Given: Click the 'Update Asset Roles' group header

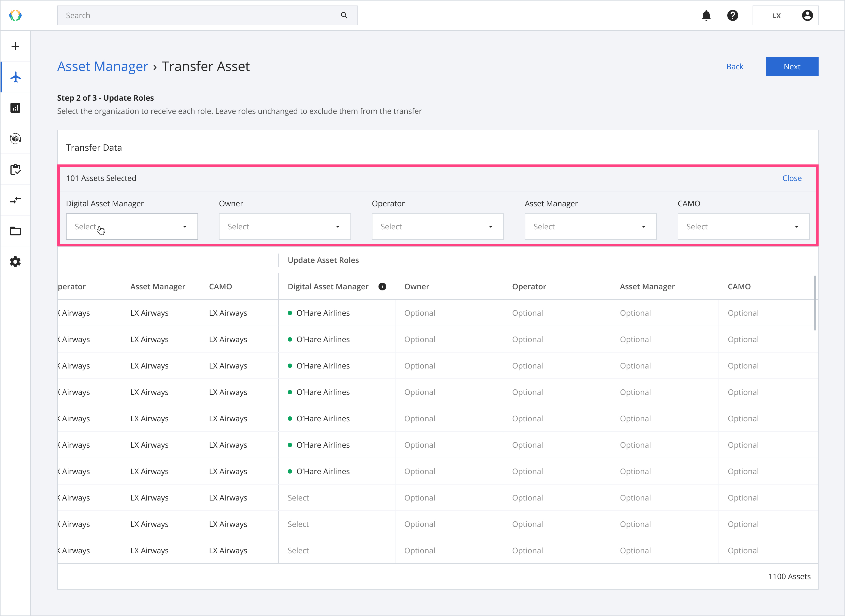Looking at the screenshot, I should 323,260.
